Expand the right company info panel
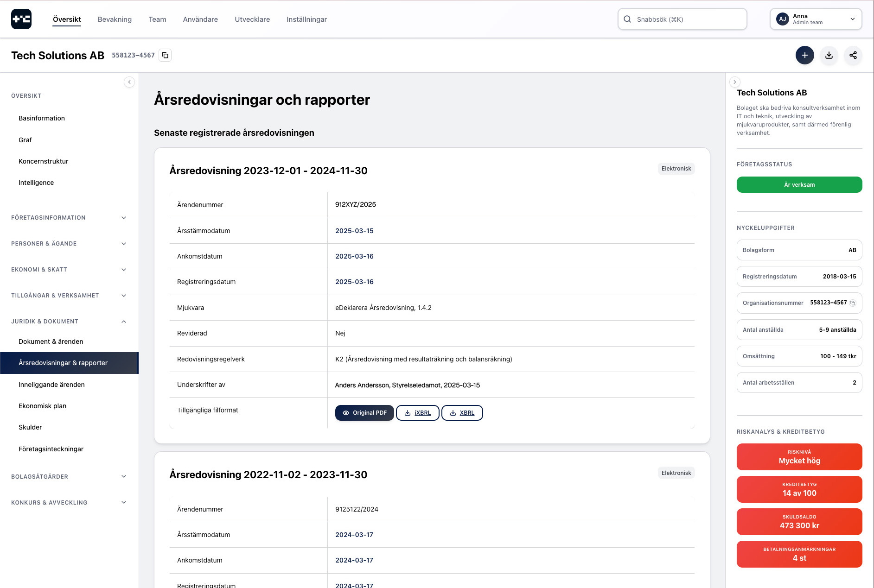The height and width of the screenshot is (588, 874). (x=735, y=82)
